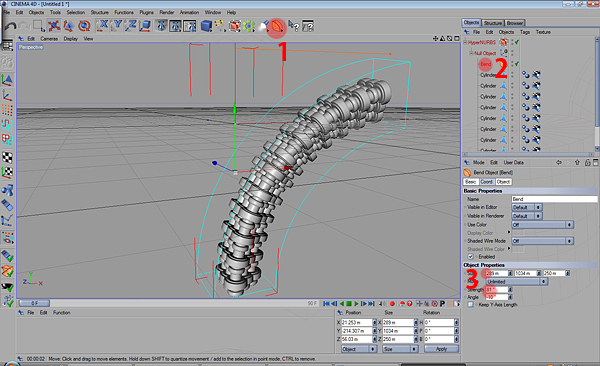The height and width of the screenshot is (366, 600).
Task: Click the red Record keyframe button
Action: (x=392, y=304)
